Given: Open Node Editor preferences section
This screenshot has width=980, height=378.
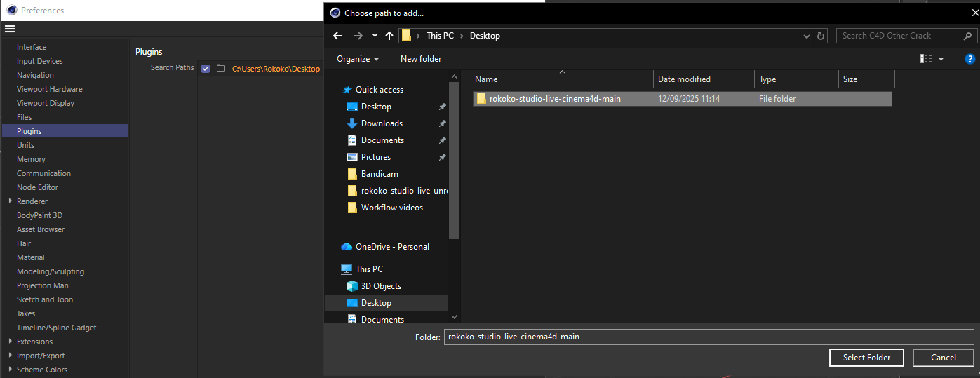Looking at the screenshot, I should pyautogui.click(x=37, y=187).
